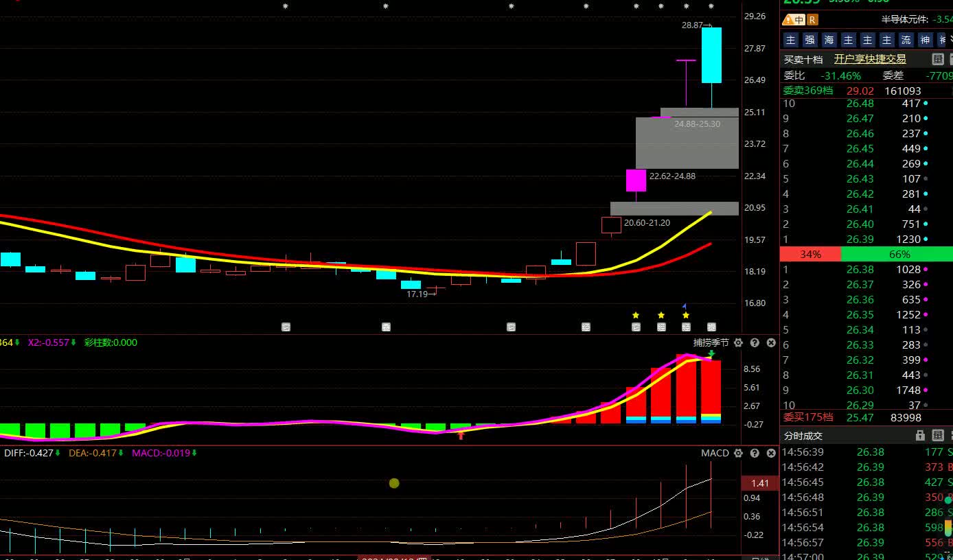Open settings gear for MACD indicator
This screenshot has height=560, width=953.
pyautogui.click(x=738, y=453)
